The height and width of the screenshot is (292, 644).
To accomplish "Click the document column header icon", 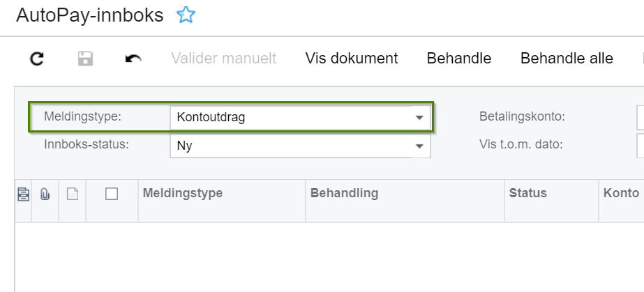I will 72,194.
